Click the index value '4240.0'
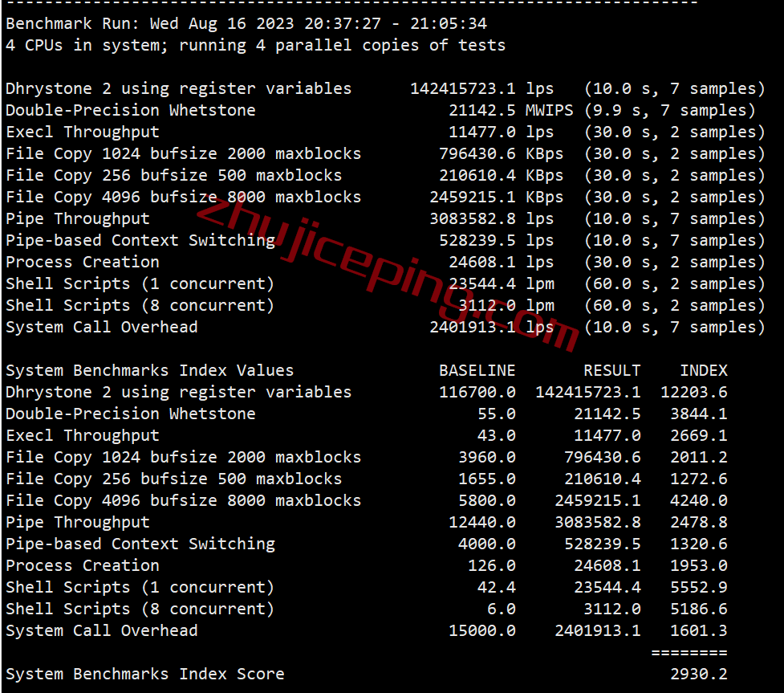Viewport: 784px width, 693px height. 698,500
